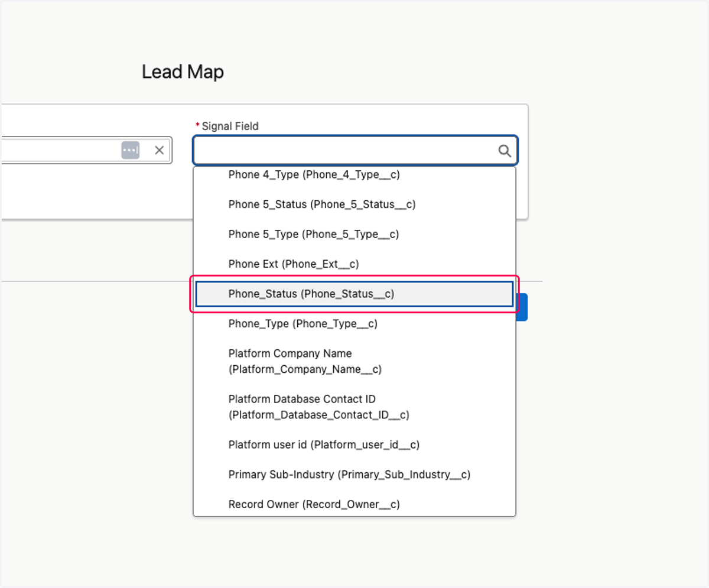Screen dimensions: 709x588
Task: Click the Lead Map heading
Action: coord(183,72)
